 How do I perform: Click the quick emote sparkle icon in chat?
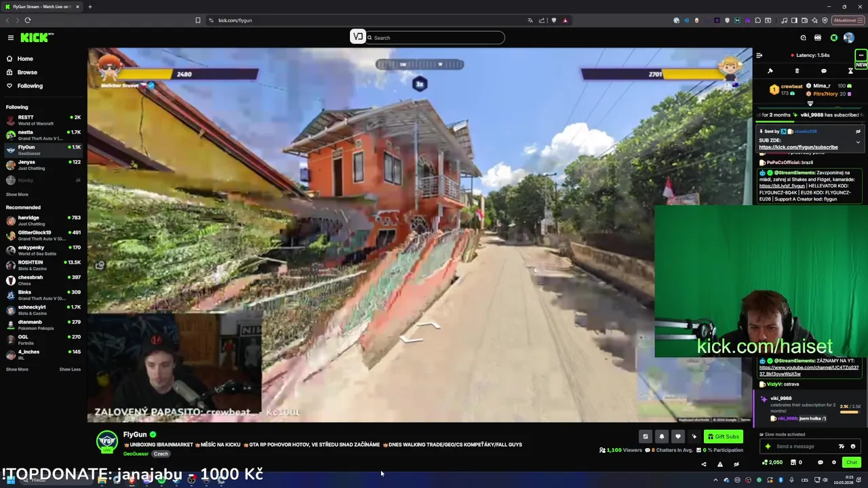[768, 446]
